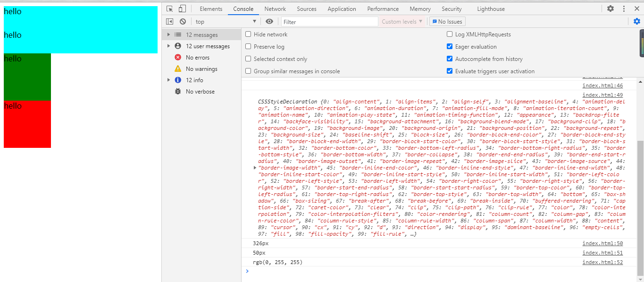Expand the 12 messages group
Viewport: 644px width, 282px height.
click(x=169, y=34)
